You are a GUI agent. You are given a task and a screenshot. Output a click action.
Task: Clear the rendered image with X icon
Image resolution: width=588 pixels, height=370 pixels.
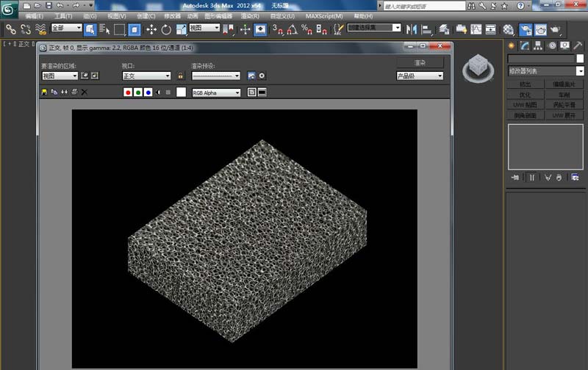click(84, 92)
